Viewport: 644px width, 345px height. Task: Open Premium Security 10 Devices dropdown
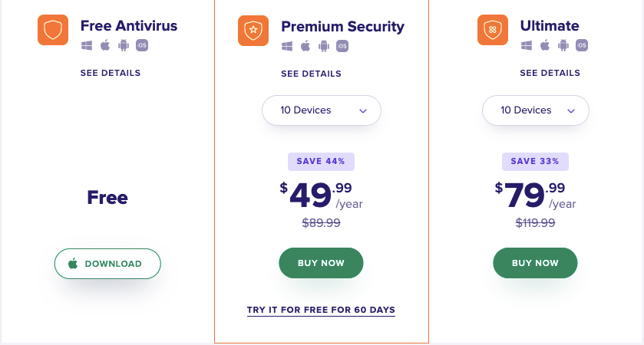pos(322,110)
